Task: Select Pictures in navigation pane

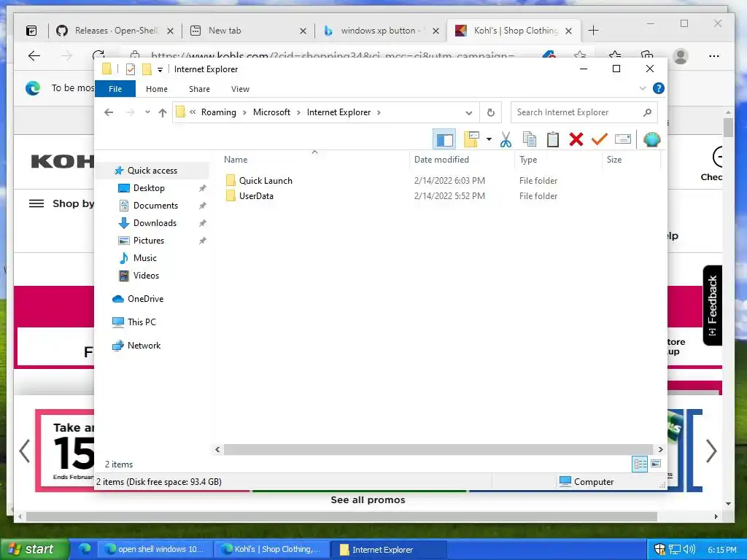Action: pyautogui.click(x=149, y=241)
